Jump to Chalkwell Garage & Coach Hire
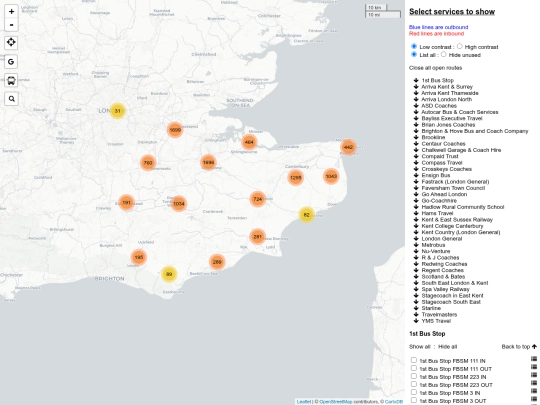 461,150
